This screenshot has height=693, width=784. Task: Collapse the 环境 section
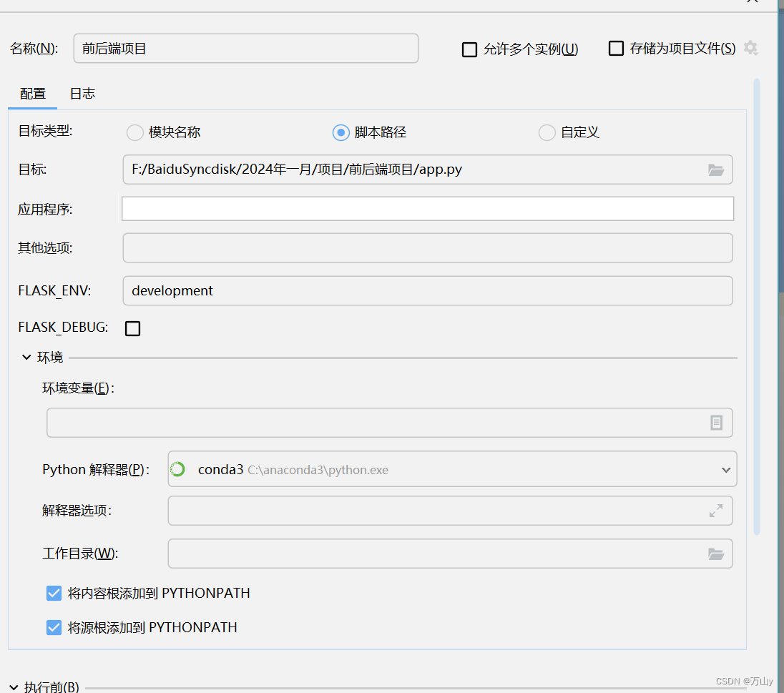[26, 357]
